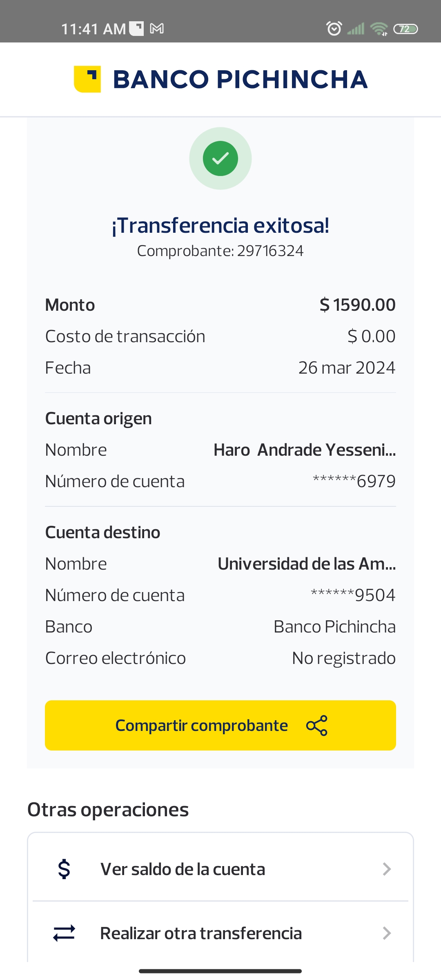Tap the green success checkmark icon
The height and width of the screenshot is (980, 441).
(220, 158)
